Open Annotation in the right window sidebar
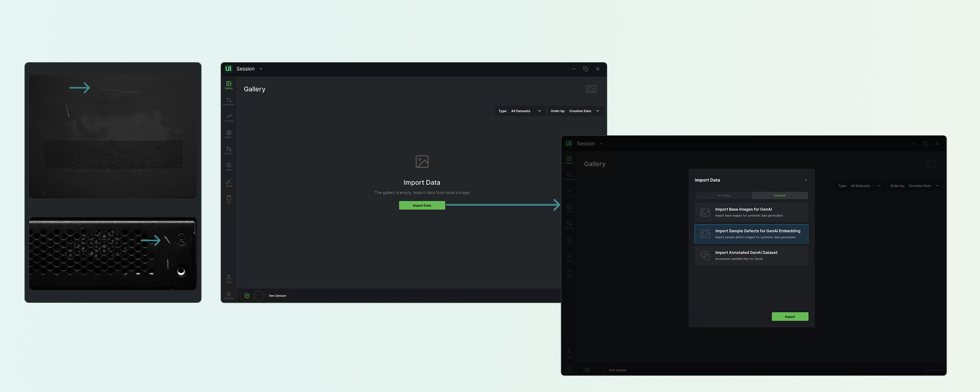 click(569, 176)
